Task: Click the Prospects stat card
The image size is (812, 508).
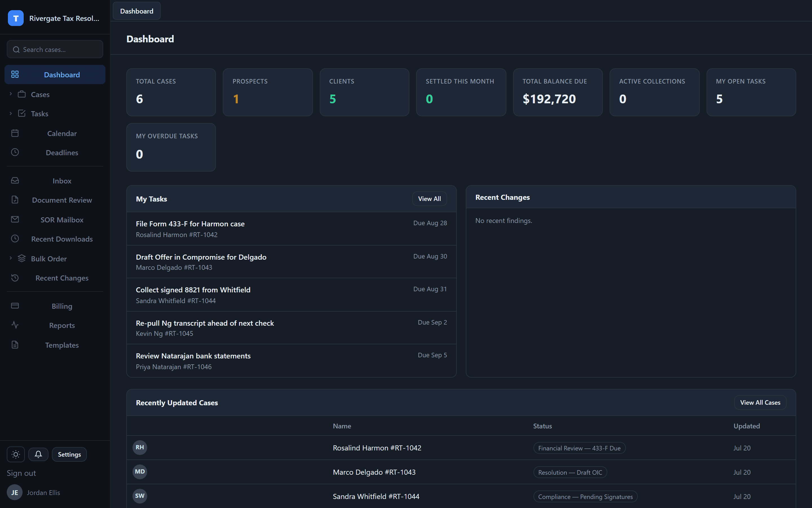Action: click(x=268, y=92)
